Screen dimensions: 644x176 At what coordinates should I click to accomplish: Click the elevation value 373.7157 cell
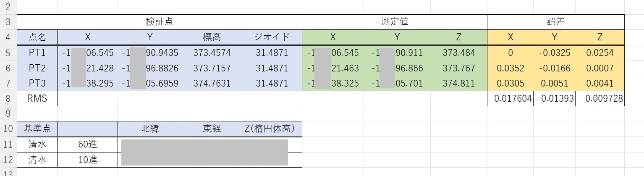(x=212, y=68)
